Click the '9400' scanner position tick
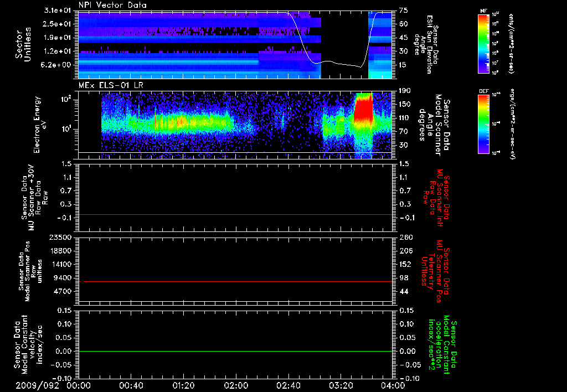Image resolution: width=567 pixels, height=392 pixels. point(62,278)
